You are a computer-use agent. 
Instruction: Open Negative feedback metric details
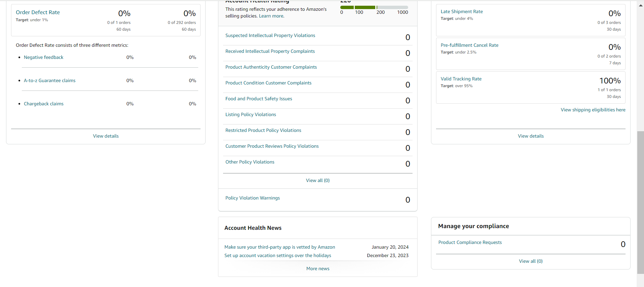(44, 57)
